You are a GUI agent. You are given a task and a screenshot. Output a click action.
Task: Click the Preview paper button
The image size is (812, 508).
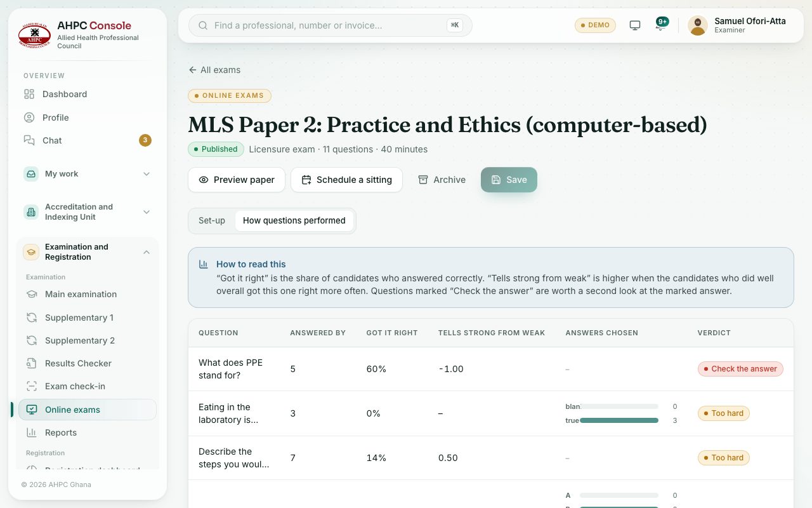click(237, 180)
